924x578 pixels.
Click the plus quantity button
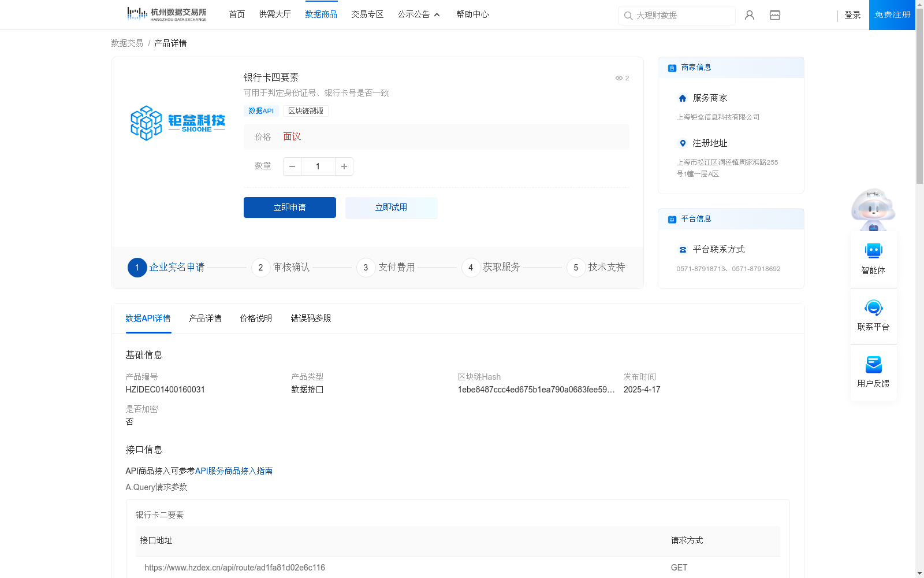pos(344,166)
